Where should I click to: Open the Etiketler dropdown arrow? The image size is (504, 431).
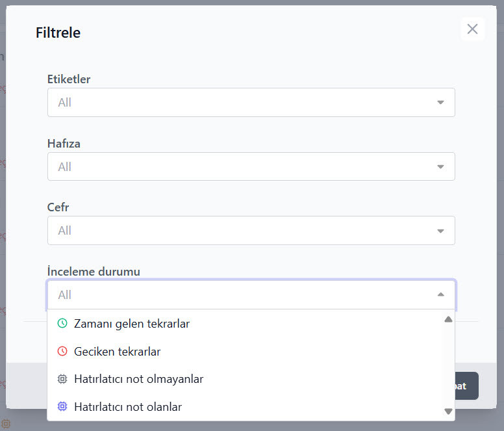tap(440, 103)
